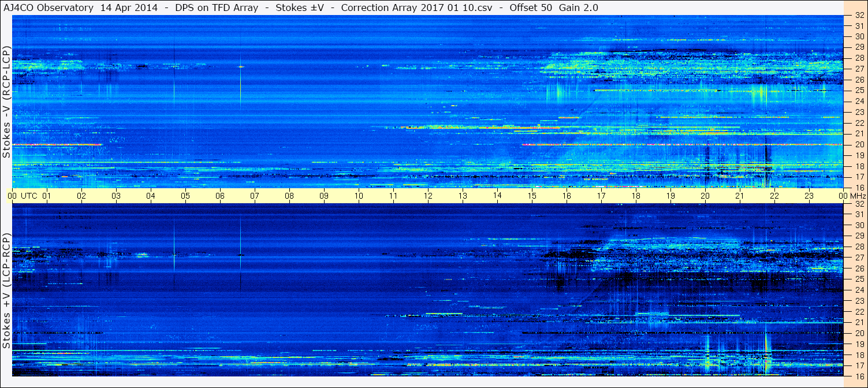Click the 04 hour tick on the time axis
The width and height of the screenshot is (868, 388).
(x=151, y=196)
